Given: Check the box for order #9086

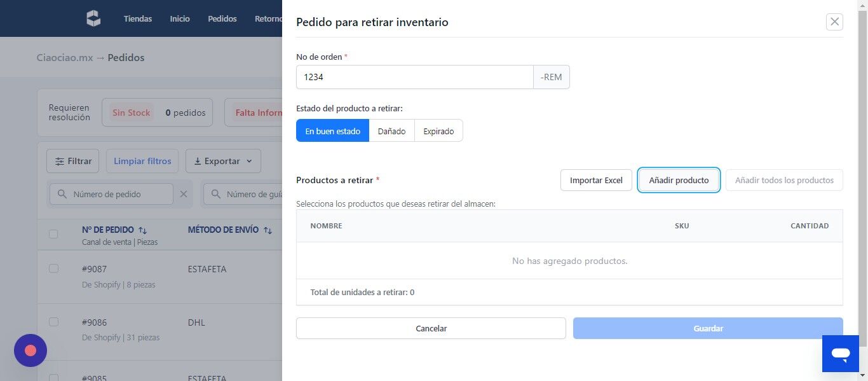Looking at the screenshot, I should 53,322.
